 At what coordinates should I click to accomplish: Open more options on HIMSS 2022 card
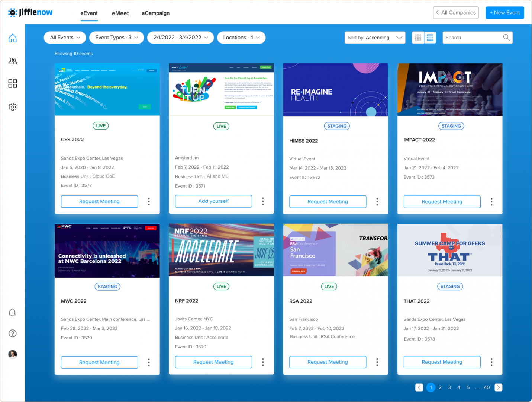377,202
